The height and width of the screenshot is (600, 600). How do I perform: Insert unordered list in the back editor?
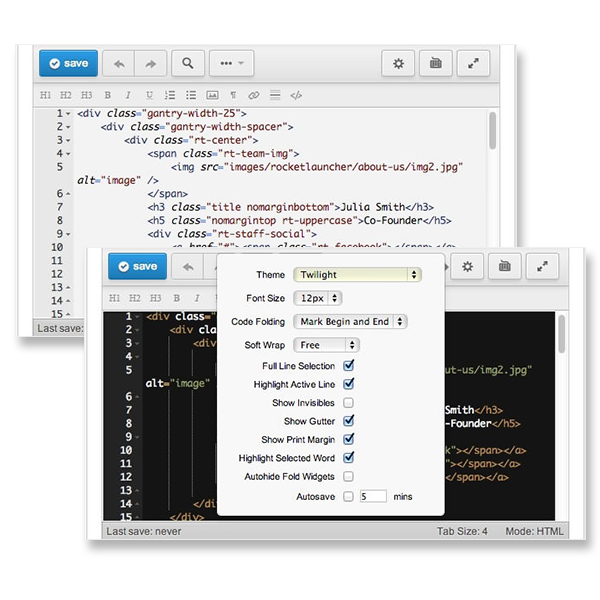click(191, 95)
